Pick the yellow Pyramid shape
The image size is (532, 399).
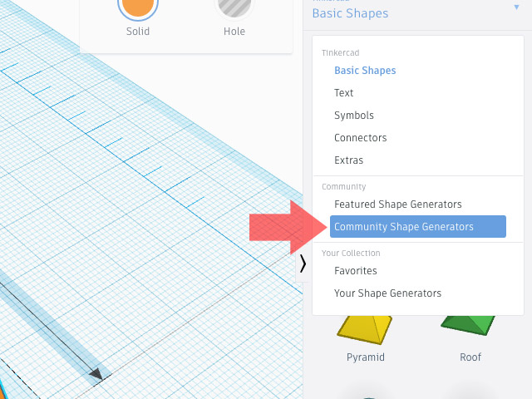pos(366,328)
